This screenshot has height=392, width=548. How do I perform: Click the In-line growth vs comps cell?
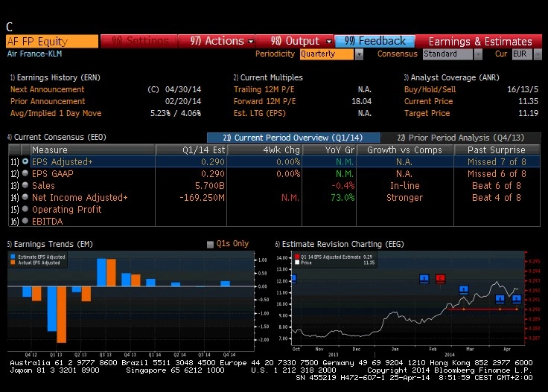[x=405, y=185]
